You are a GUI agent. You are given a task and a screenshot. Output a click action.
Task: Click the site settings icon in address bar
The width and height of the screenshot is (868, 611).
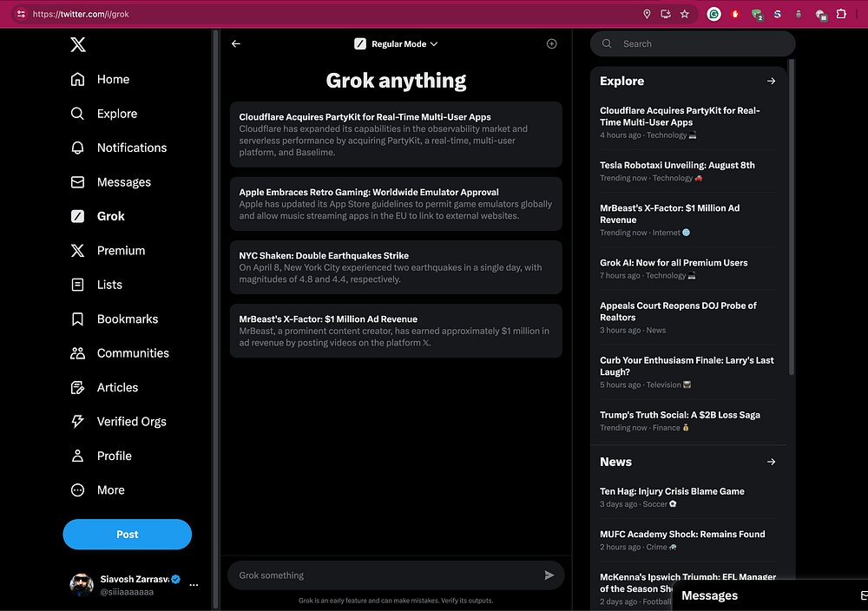click(21, 14)
